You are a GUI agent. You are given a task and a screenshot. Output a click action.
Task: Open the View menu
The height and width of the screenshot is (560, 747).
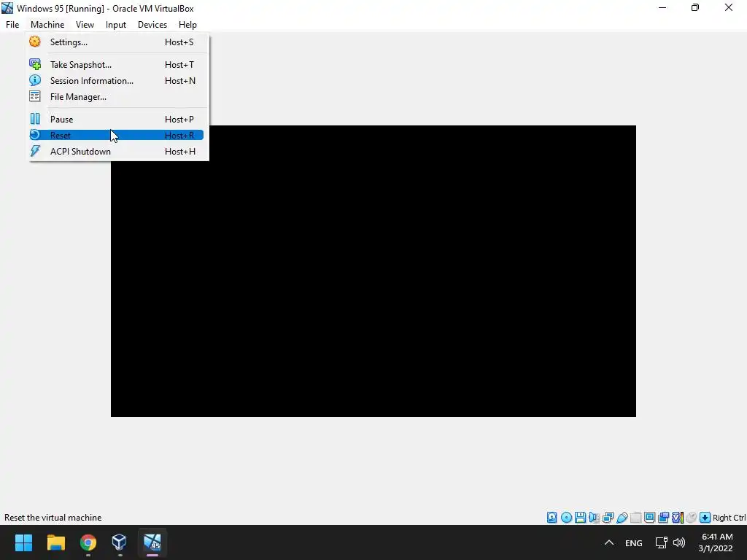85,25
